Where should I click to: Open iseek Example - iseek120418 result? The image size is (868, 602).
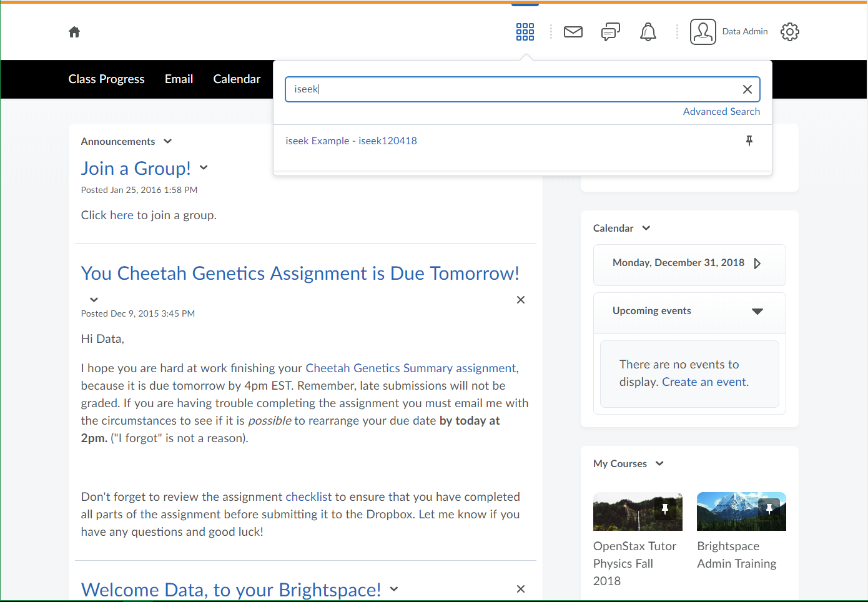pyautogui.click(x=351, y=141)
